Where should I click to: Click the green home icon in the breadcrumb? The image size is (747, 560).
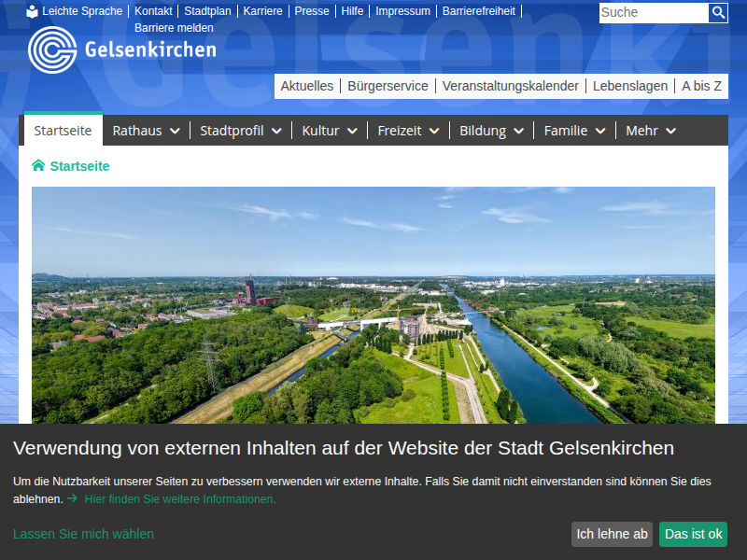tap(38, 165)
